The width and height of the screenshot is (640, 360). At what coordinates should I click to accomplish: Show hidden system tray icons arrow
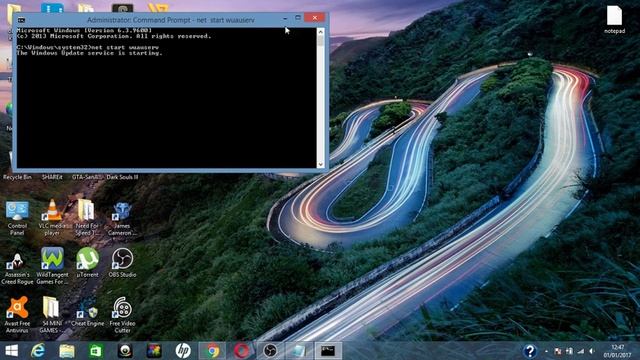click(547, 351)
